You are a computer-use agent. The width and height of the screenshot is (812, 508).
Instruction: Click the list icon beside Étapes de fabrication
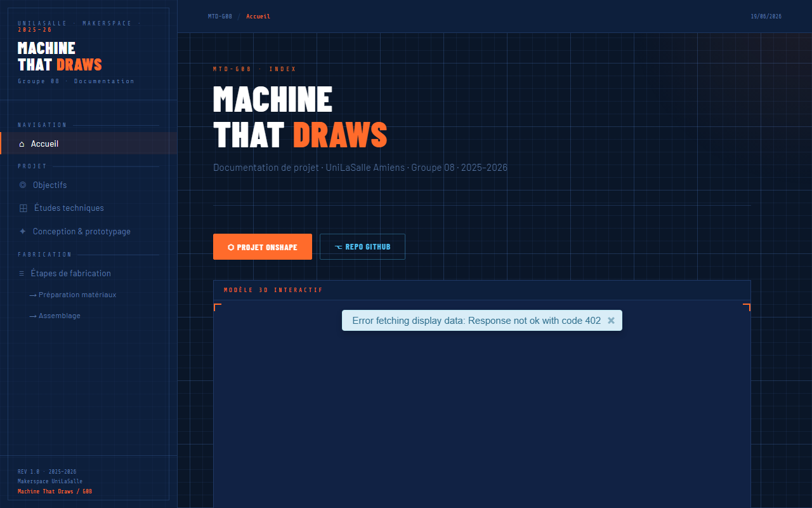[x=22, y=274]
